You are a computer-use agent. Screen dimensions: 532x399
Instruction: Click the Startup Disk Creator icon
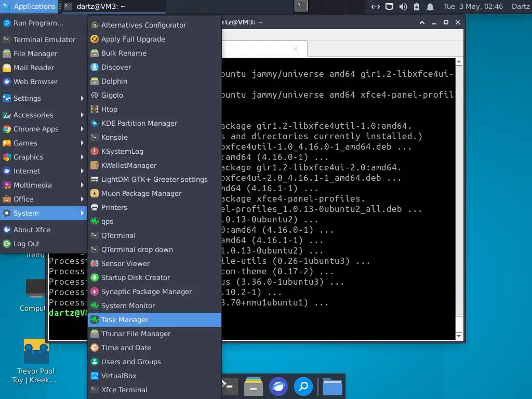tap(95, 277)
